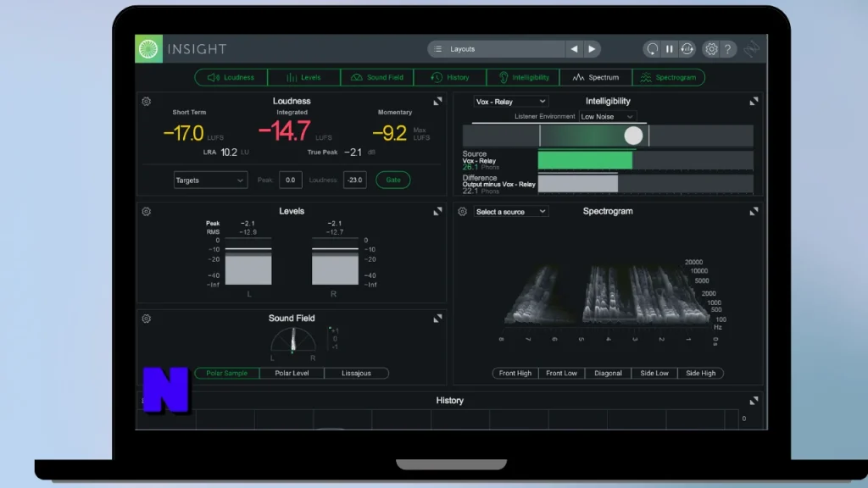
Task: Click the Loudness target -23.0 field
Action: (355, 180)
